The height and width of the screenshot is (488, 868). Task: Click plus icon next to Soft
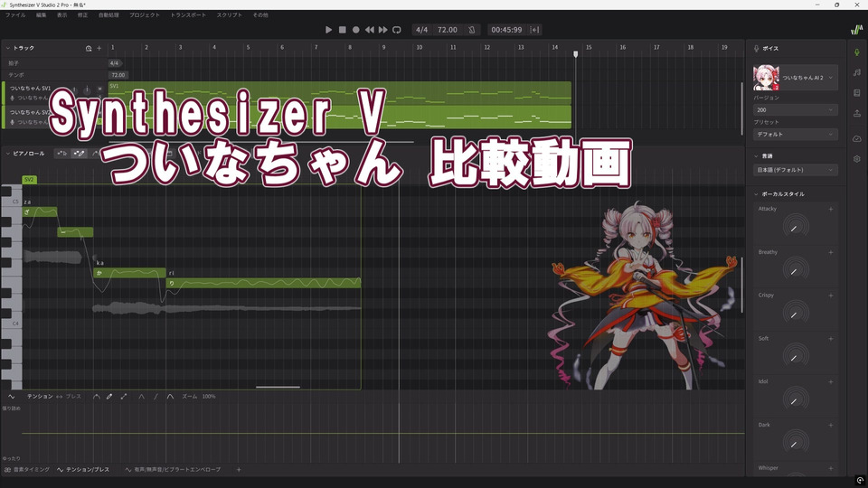pyautogui.click(x=831, y=339)
